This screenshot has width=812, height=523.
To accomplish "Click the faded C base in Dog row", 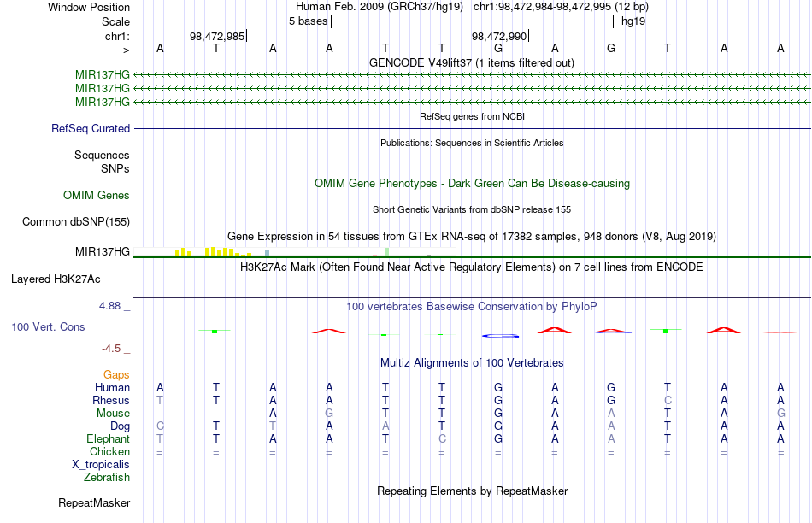I will point(160,426).
